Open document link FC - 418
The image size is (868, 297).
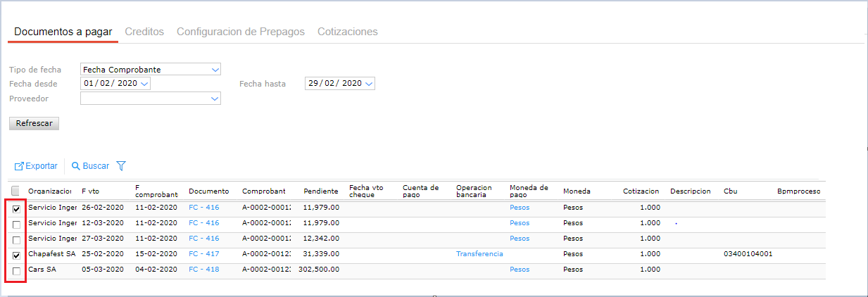point(204,270)
